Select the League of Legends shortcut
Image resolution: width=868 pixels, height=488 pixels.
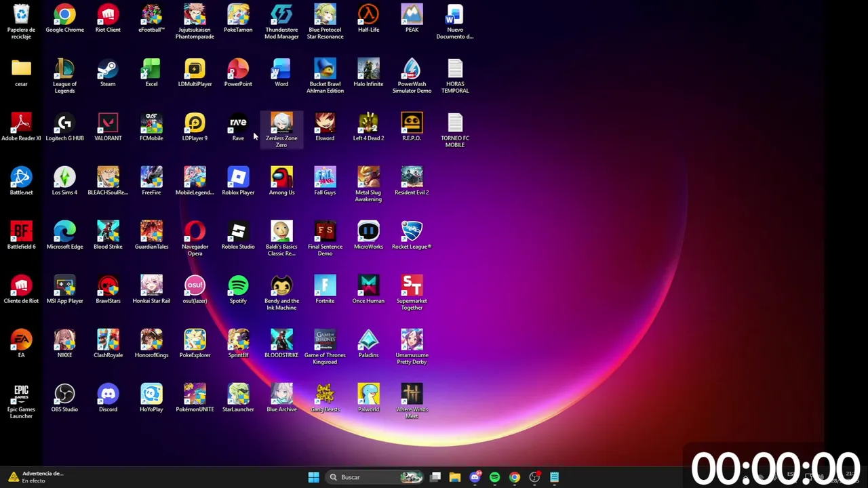(x=64, y=76)
